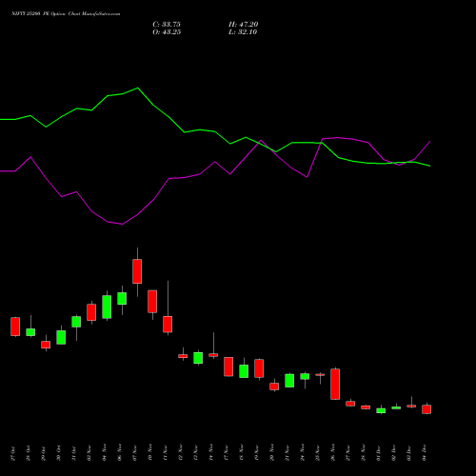
Task: Select the 14 Nov date label
Action: tap(211, 453)
